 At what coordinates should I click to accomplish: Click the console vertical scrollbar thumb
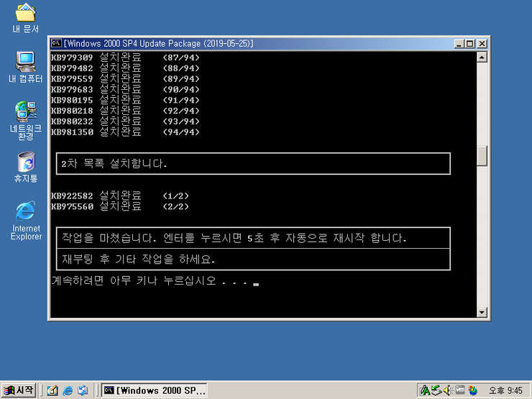click(x=482, y=156)
